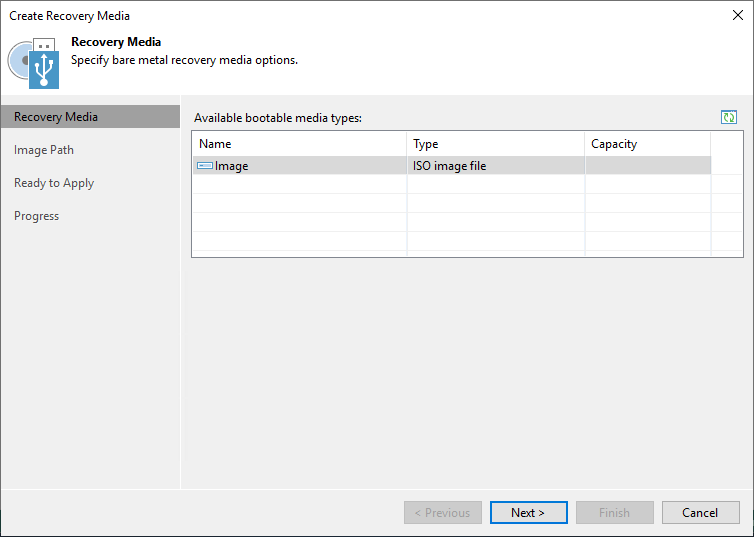Click the Available bootable media types label
754x537 pixels.
coord(278,118)
